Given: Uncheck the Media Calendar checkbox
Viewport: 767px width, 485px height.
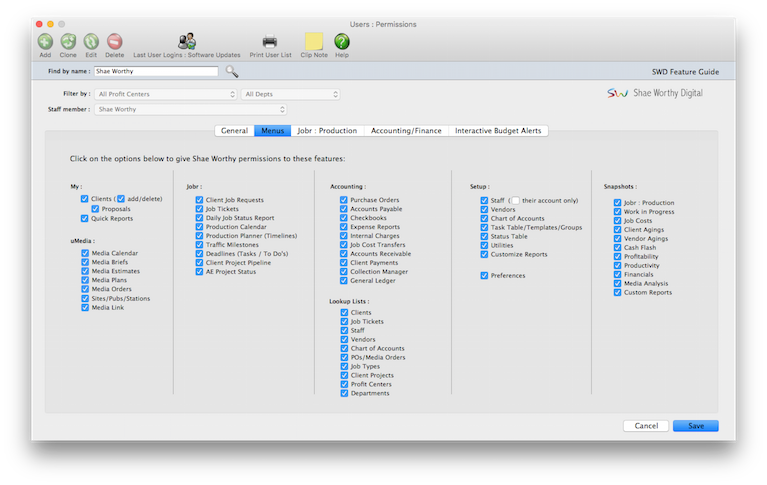Looking at the screenshot, I should pos(85,254).
